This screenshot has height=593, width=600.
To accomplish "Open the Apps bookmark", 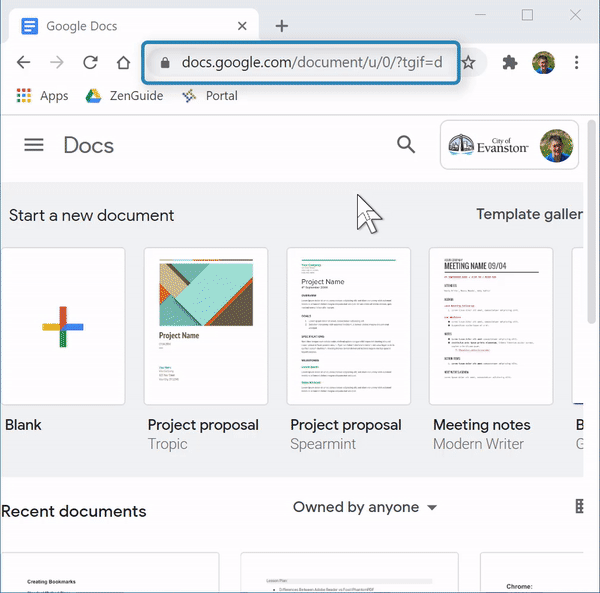I will click(42, 96).
